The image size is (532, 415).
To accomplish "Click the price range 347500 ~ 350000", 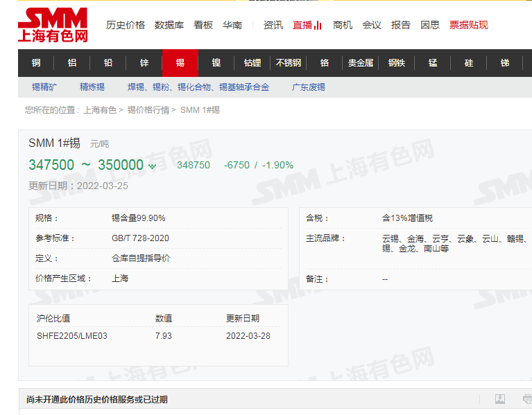I will click(86, 165).
